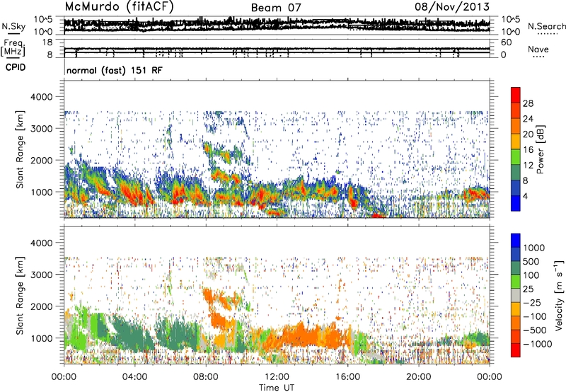Pick the orange −500 to −100 Velocity swatch

(516, 323)
